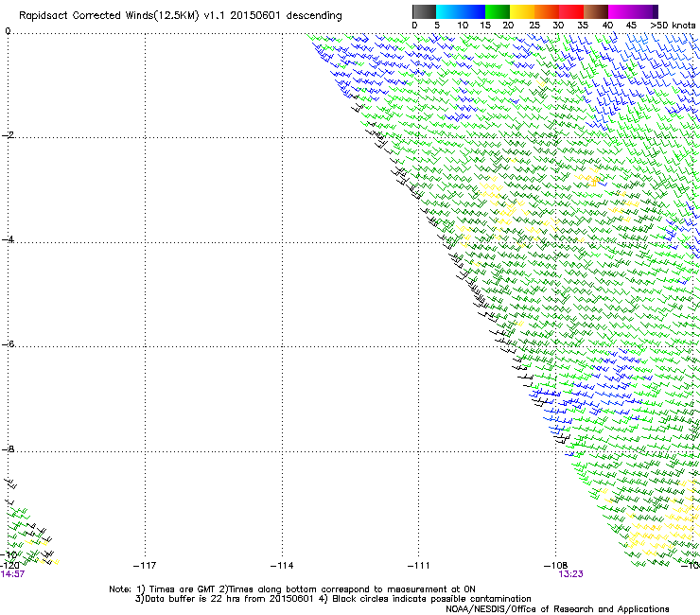Click the purple time stamp '13:23'

[571, 574]
